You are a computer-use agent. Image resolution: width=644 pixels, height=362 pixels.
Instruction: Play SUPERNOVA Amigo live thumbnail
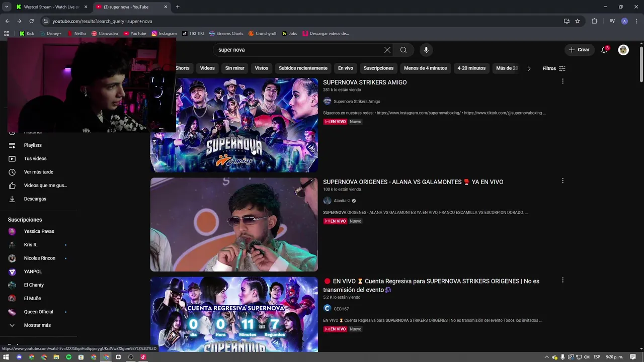pyautogui.click(x=234, y=125)
